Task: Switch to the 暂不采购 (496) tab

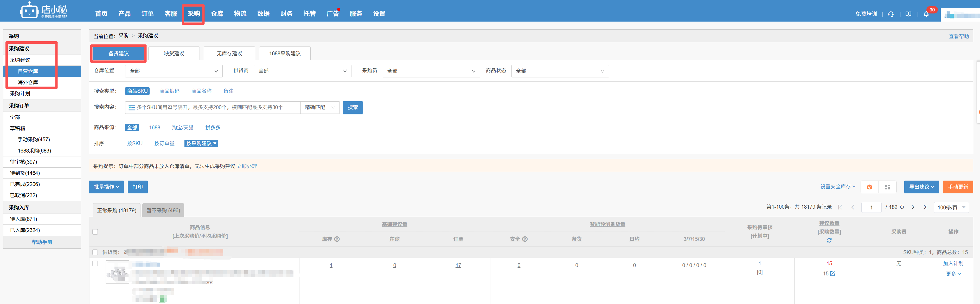Action: coord(163,210)
